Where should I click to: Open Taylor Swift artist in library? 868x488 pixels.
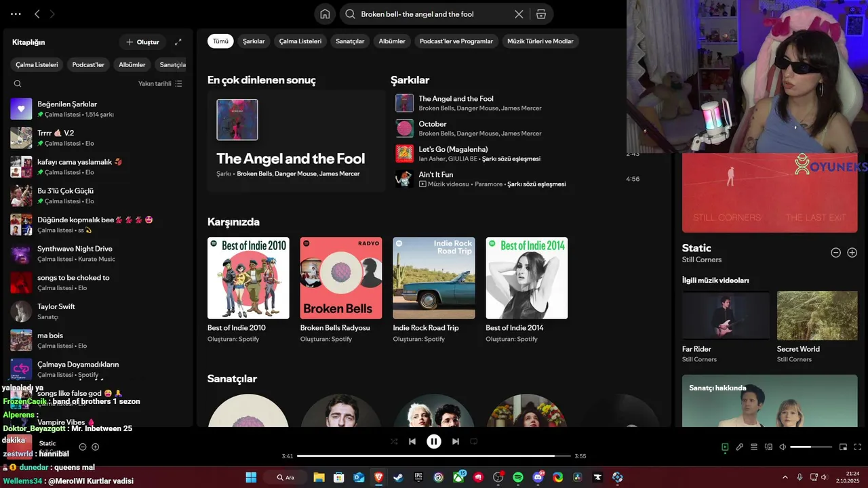[98, 311]
